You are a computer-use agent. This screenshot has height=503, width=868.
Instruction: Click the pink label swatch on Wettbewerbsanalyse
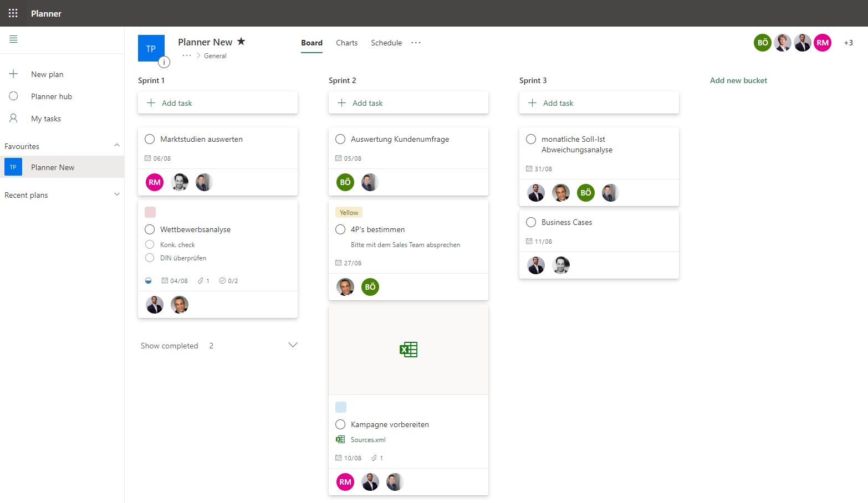[150, 212]
